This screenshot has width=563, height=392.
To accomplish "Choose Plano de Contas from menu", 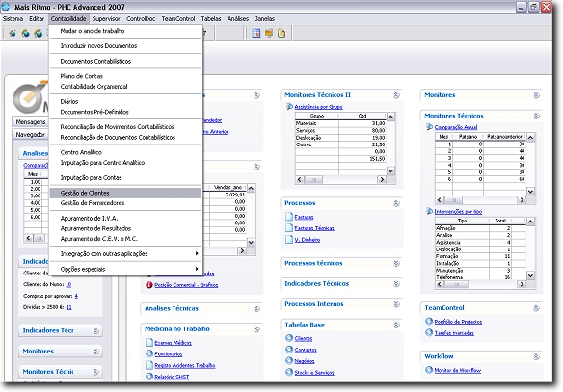I will coord(125,76).
